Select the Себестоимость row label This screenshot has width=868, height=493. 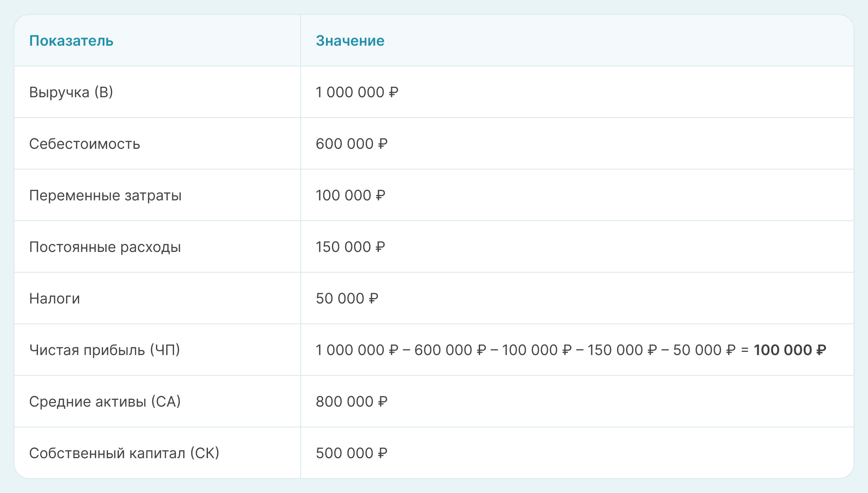click(x=85, y=144)
